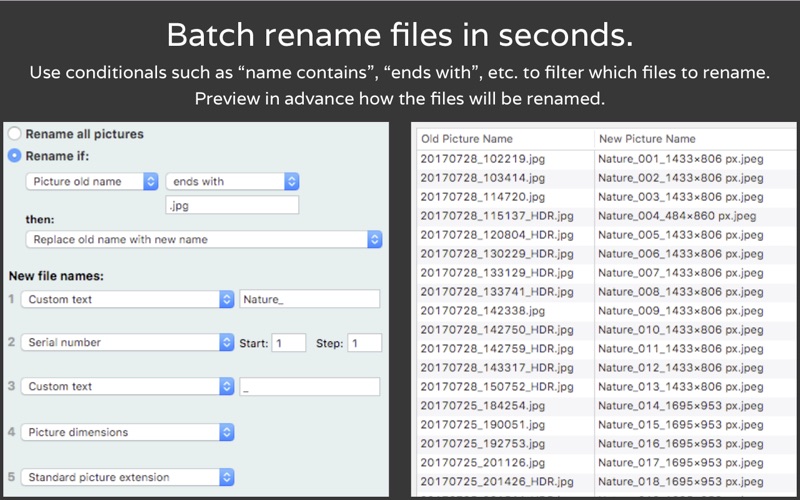Open the Standard picture extension dropdown
Viewport: 800px width, 500px height.
pyautogui.click(x=127, y=477)
